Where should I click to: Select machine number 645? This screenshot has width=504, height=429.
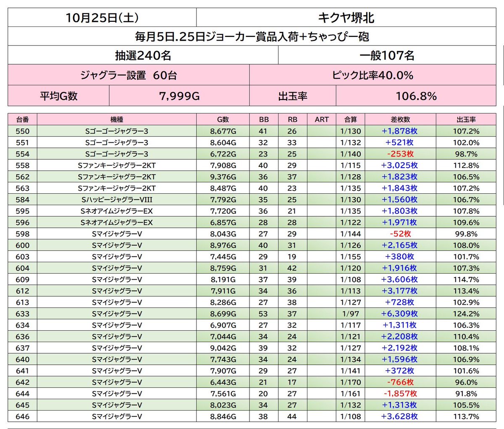(23, 405)
